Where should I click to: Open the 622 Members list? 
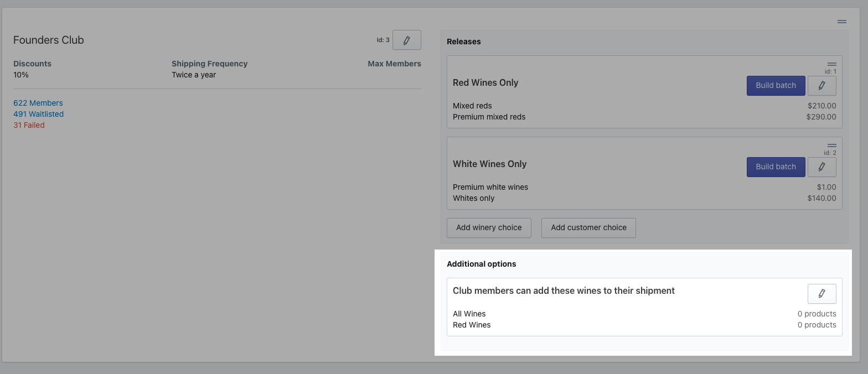[x=38, y=103]
